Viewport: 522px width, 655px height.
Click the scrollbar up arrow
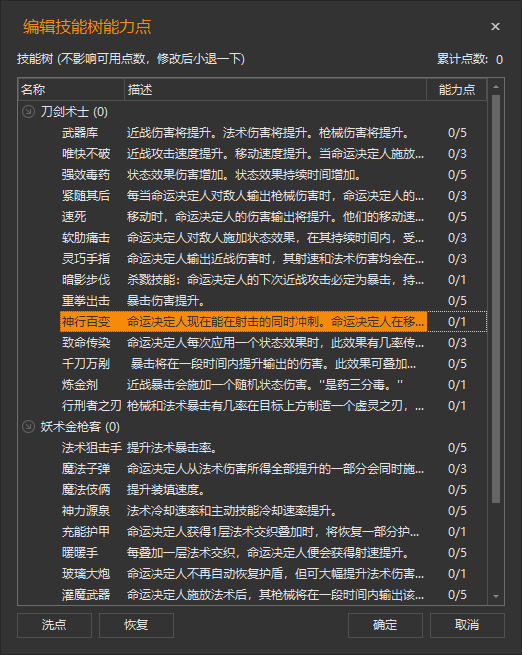(496, 86)
